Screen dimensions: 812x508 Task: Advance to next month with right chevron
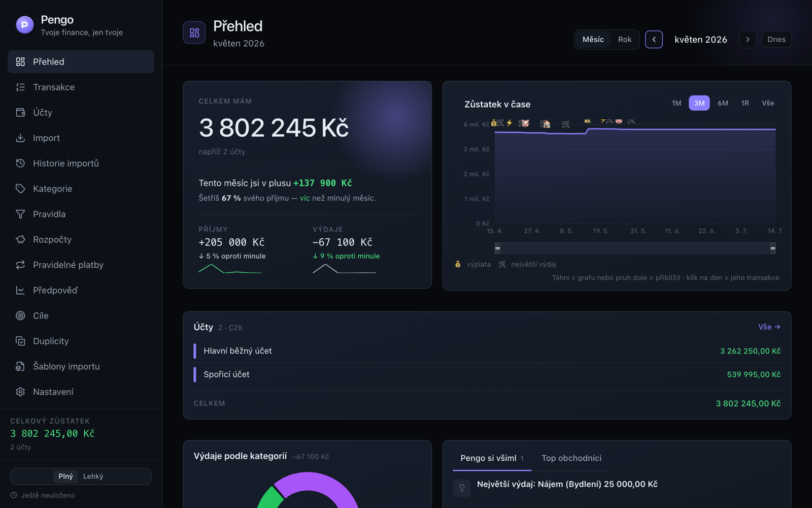tap(748, 40)
